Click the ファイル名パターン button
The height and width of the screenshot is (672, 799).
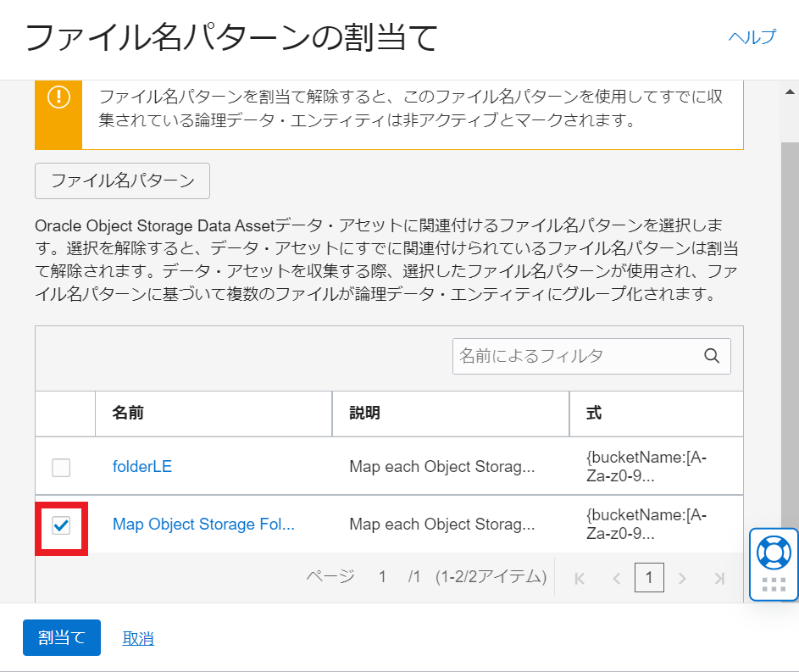[122, 180]
